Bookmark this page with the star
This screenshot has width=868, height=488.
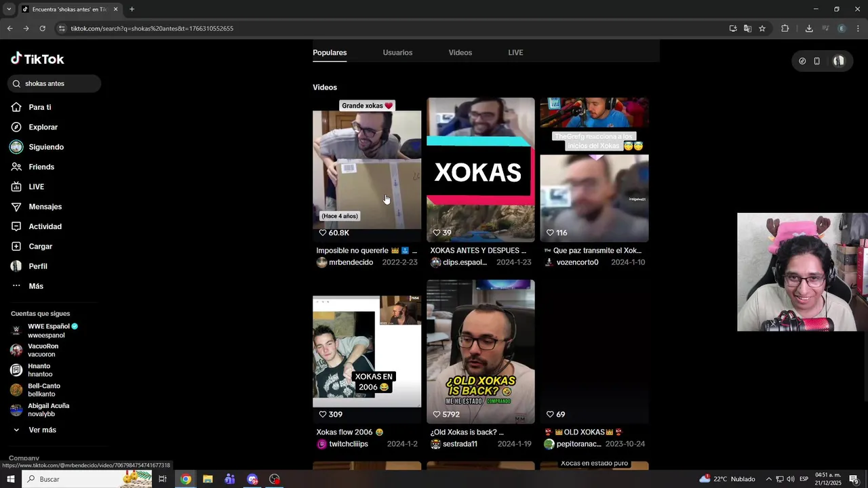pyautogui.click(x=762, y=28)
